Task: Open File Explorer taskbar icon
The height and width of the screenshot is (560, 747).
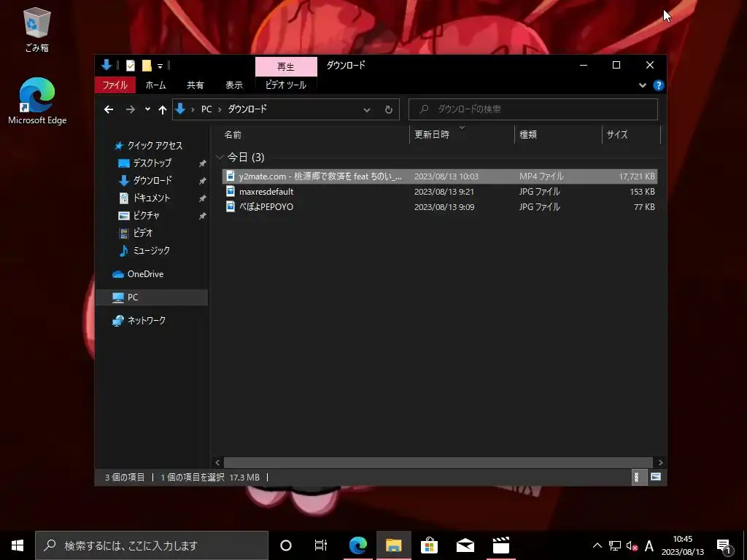Action: click(393, 545)
